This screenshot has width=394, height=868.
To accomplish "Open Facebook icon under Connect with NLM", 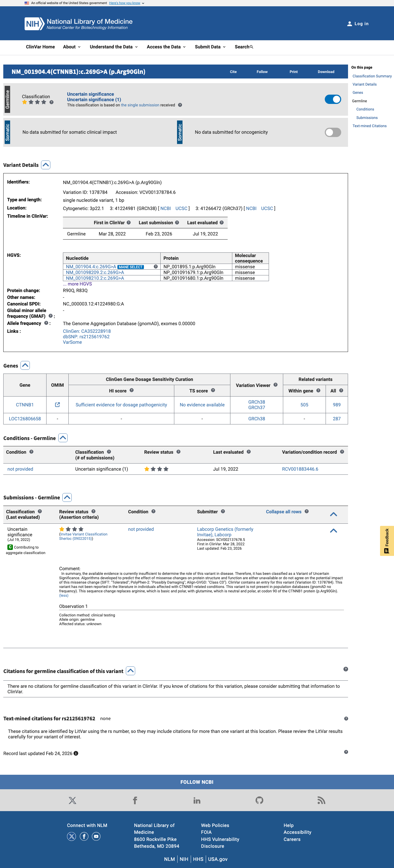I will [84, 836].
